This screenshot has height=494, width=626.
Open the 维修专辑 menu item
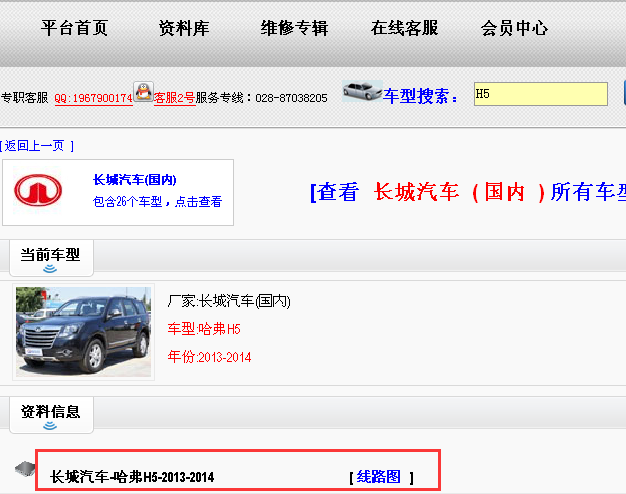(294, 28)
